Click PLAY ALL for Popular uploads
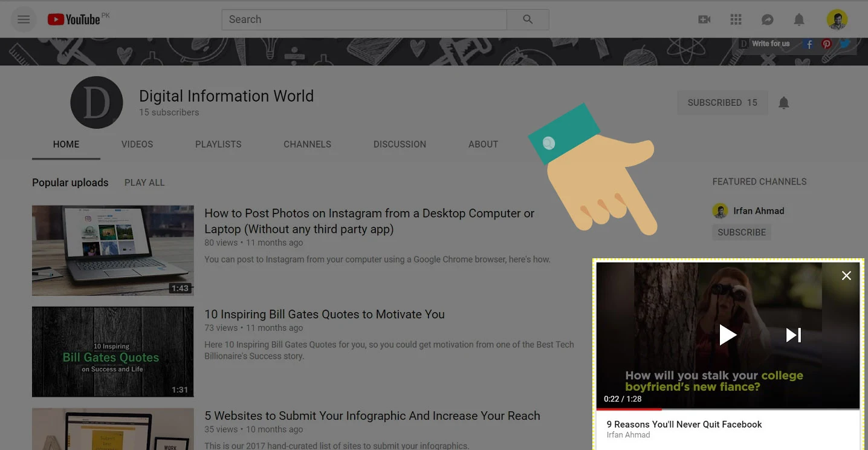This screenshot has height=450, width=868. tap(144, 182)
